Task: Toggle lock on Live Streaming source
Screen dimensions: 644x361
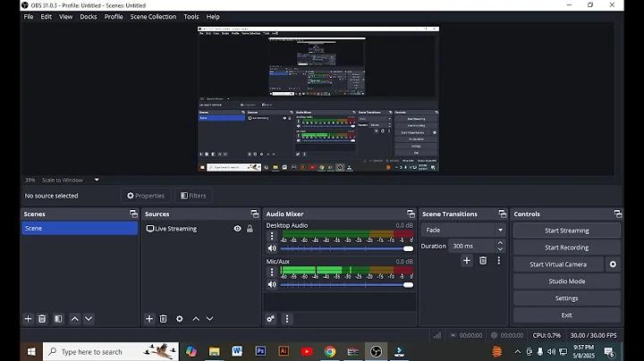Action: coord(250,229)
